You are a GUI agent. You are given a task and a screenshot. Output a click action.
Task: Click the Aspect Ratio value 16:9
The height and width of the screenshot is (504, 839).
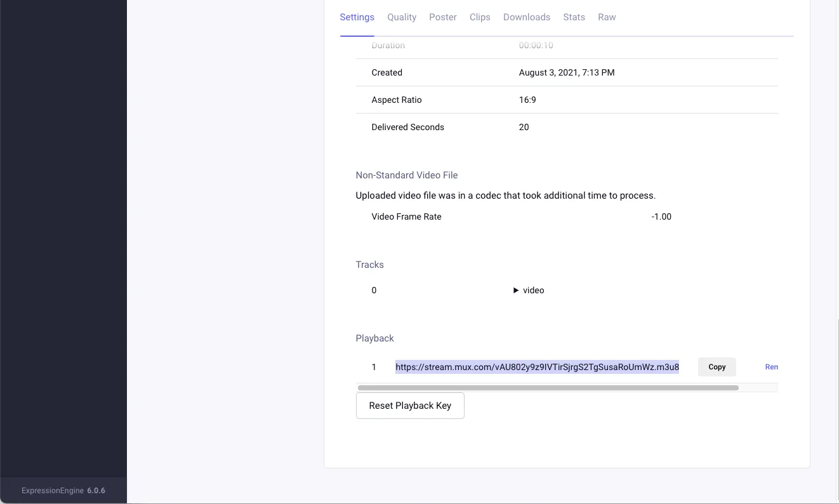click(527, 100)
